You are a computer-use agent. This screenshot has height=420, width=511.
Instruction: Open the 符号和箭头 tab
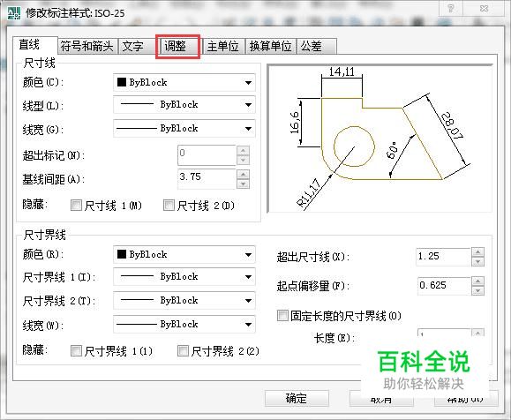pyautogui.click(x=87, y=46)
